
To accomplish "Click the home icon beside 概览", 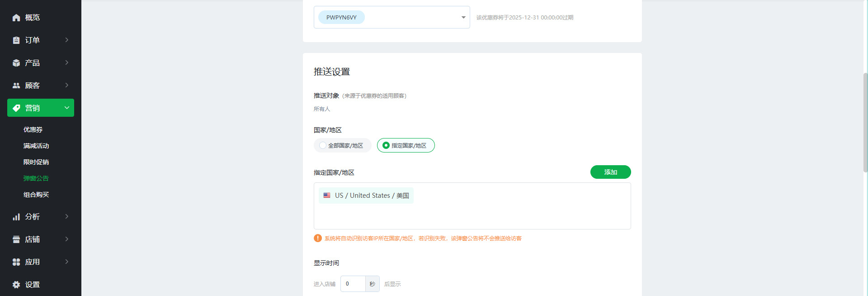I will pos(16,18).
